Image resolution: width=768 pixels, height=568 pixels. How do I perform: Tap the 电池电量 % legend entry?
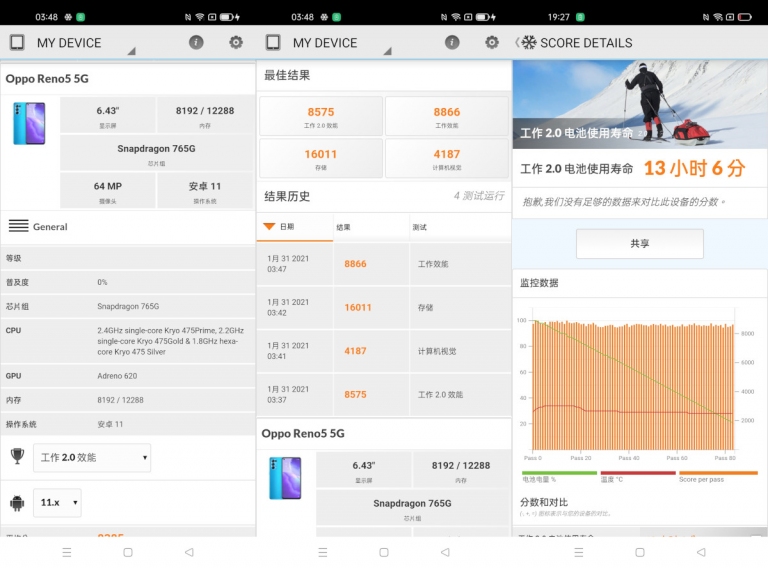(559, 476)
